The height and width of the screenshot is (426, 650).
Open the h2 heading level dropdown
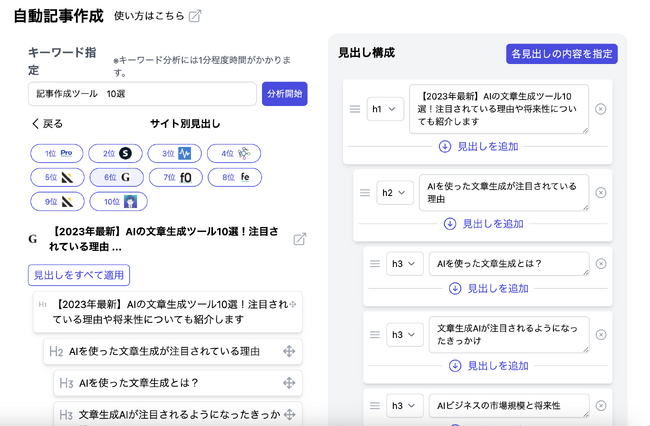tap(395, 192)
